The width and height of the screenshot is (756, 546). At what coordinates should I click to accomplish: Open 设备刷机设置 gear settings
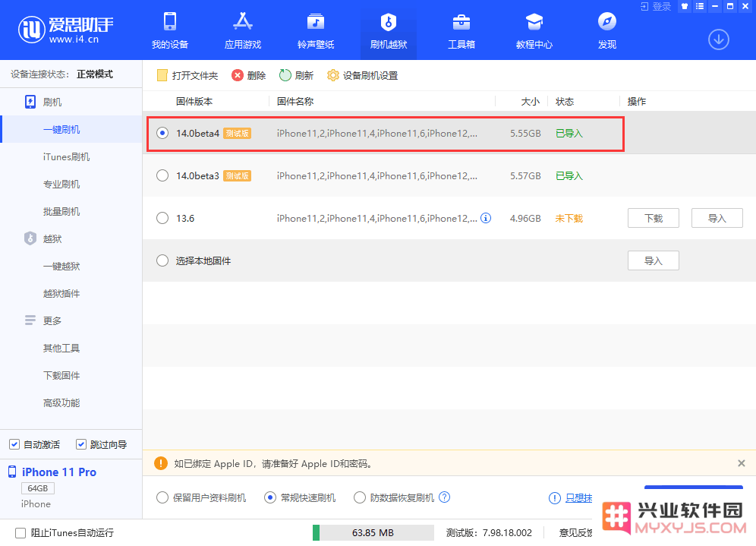(x=362, y=75)
